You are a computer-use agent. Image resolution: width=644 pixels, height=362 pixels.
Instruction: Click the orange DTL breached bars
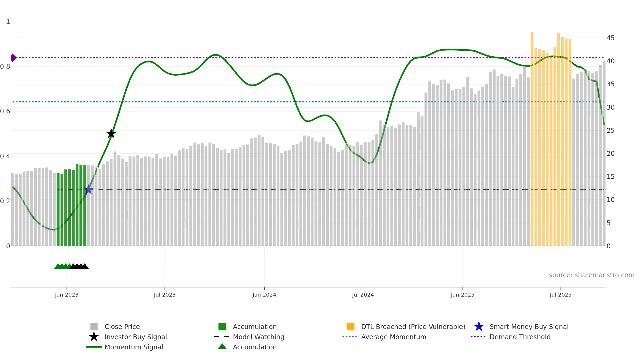click(x=551, y=139)
